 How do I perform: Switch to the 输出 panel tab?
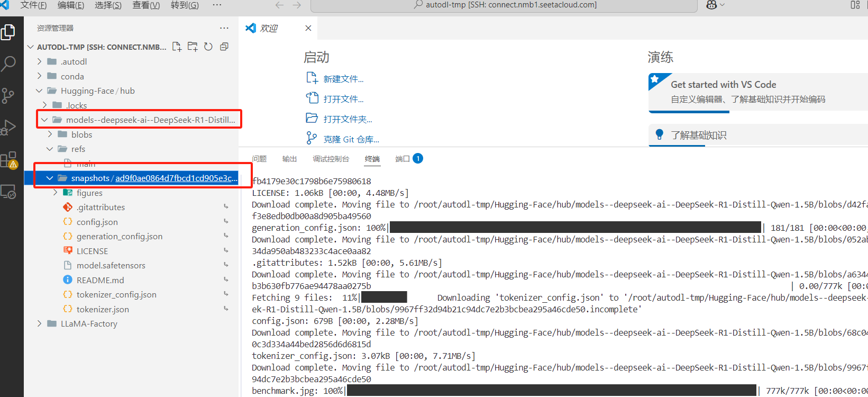pyautogui.click(x=289, y=159)
